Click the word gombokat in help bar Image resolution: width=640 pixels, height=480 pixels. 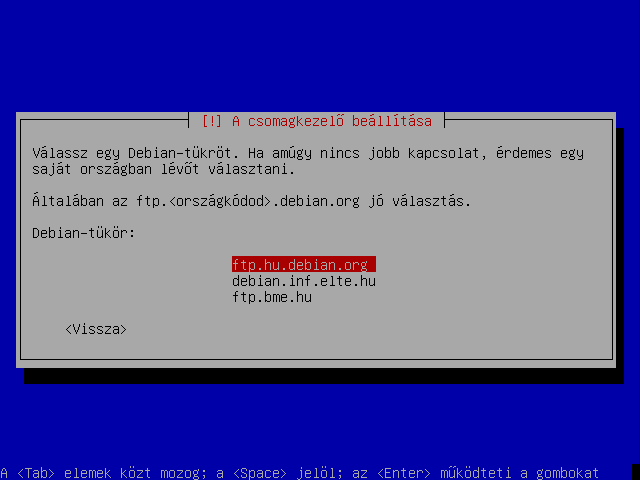tap(567, 473)
